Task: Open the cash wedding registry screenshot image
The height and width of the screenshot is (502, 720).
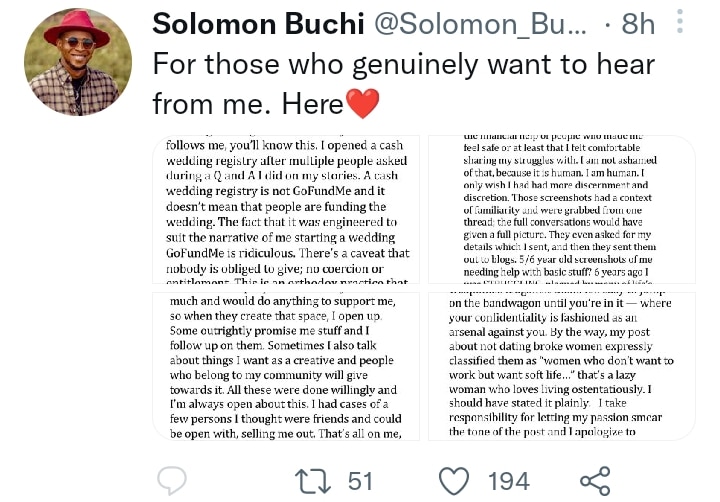Action: (288, 210)
